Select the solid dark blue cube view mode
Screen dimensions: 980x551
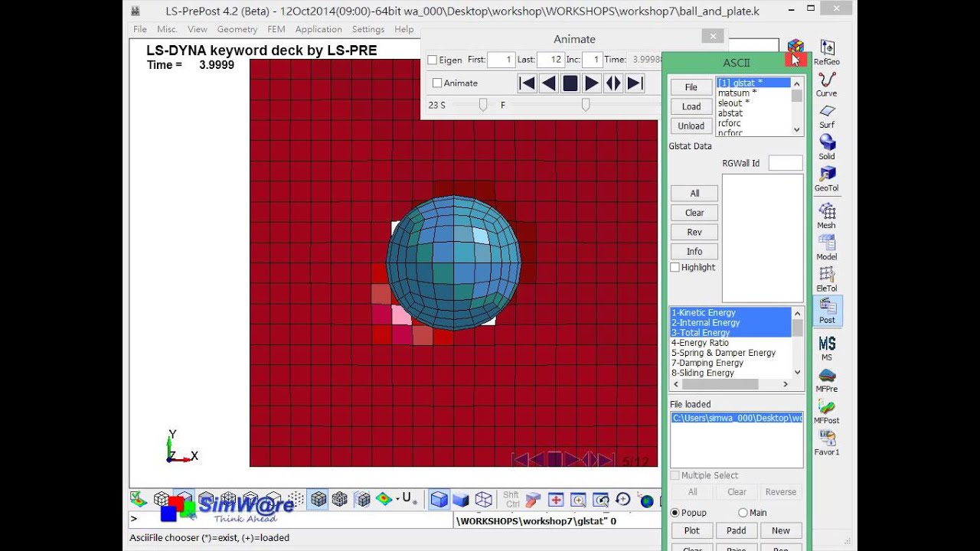click(x=461, y=500)
